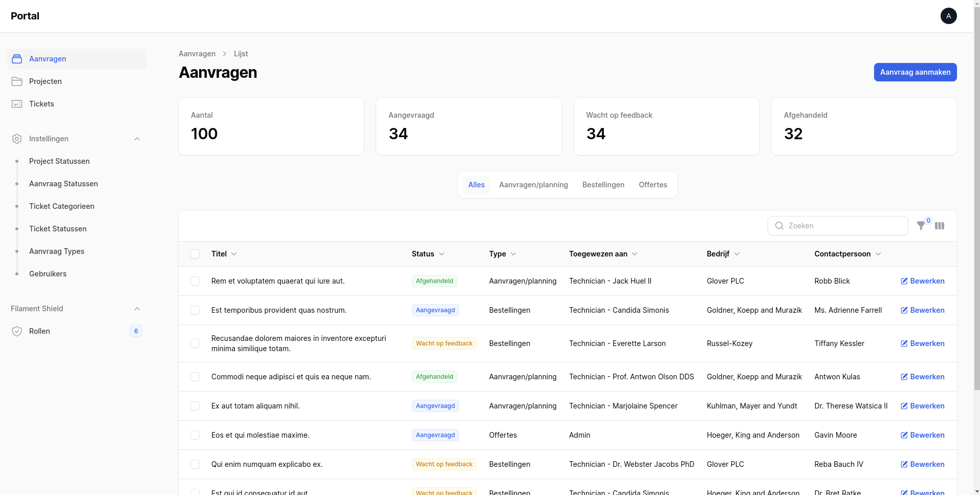Check the row 'Rem et voluptatem quaerat'

click(195, 281)
